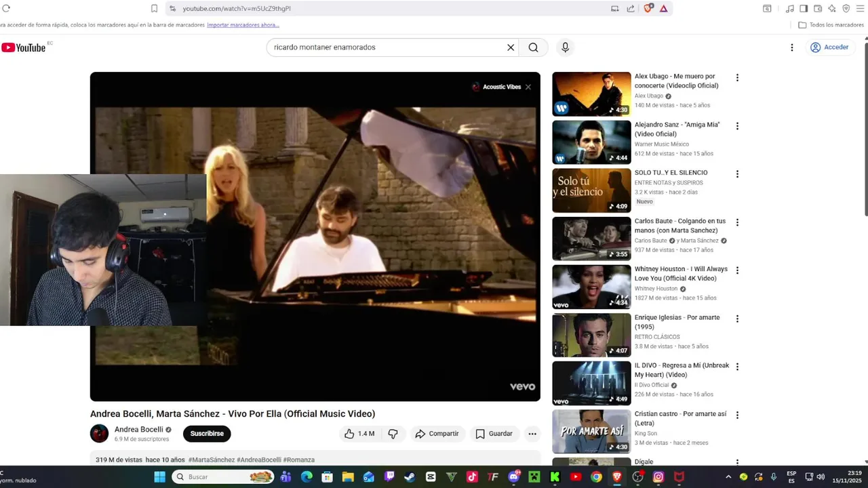
Task: Open options for Alex Ubago video
Action: 737,78
